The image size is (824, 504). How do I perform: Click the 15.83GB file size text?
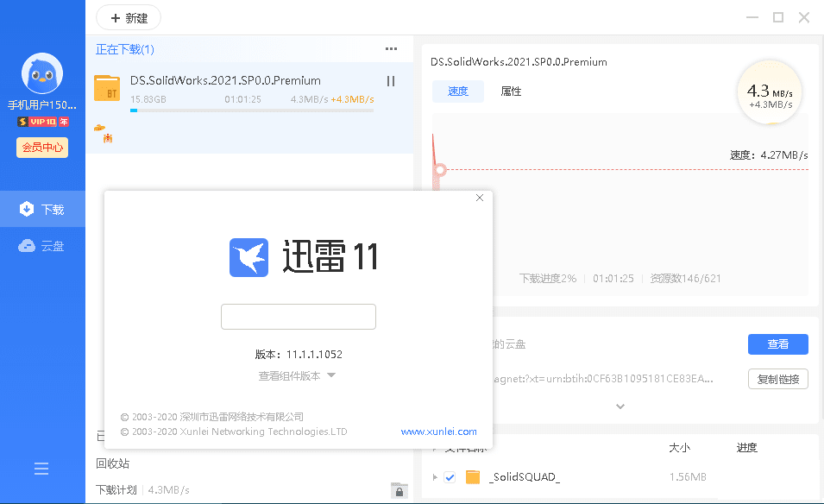click(148, 99)
